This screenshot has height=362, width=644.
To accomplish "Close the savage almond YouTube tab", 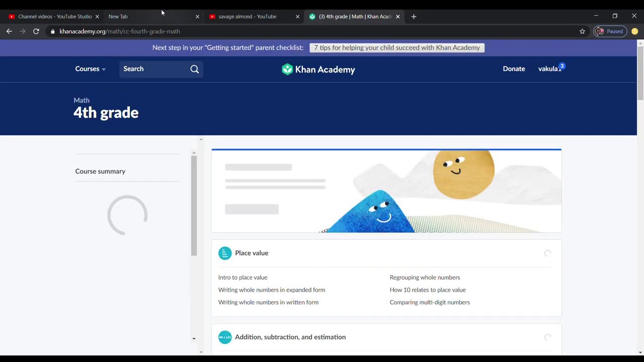I will 297,17.
